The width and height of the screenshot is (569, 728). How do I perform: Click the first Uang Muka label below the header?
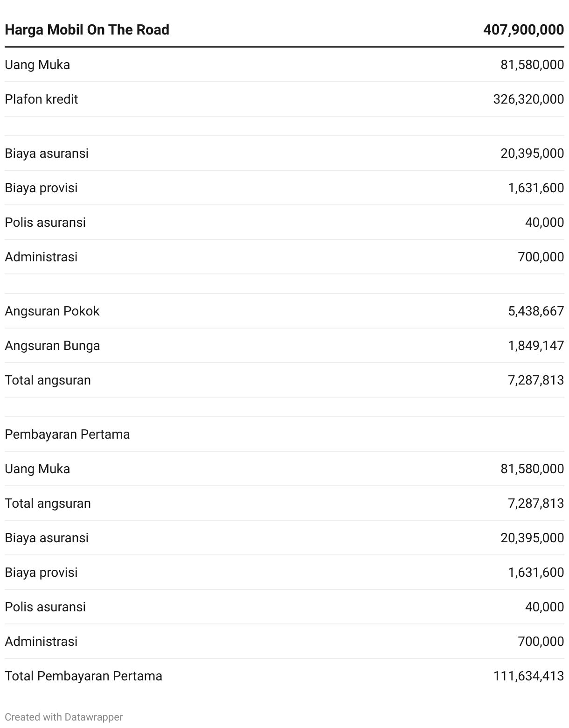[37, 65]
